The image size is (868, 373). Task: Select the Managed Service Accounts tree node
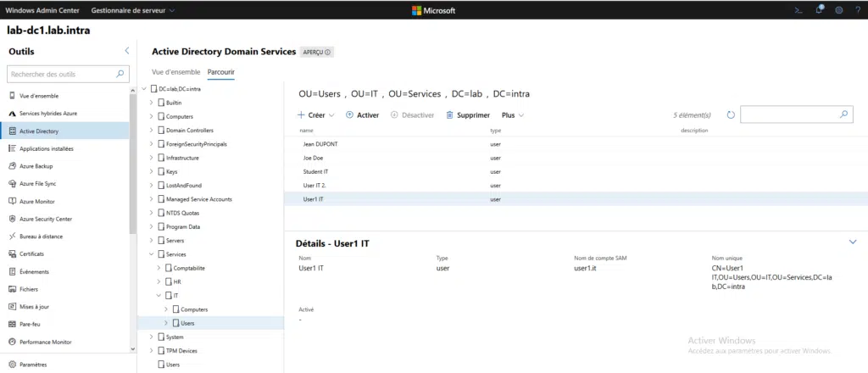198,199
